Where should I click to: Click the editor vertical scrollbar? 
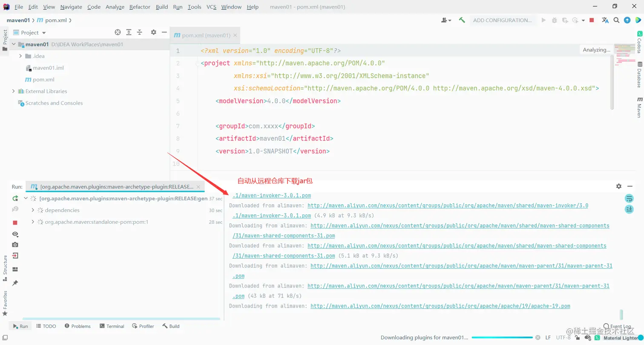612,82
